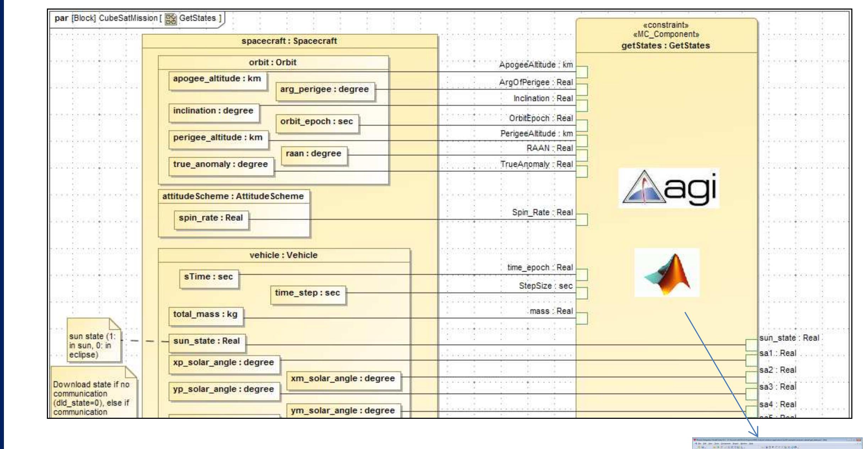Select the time_epoch : Real port square
Image resolution: width=868 pixels, height=449 pixels.
(581, 274)
